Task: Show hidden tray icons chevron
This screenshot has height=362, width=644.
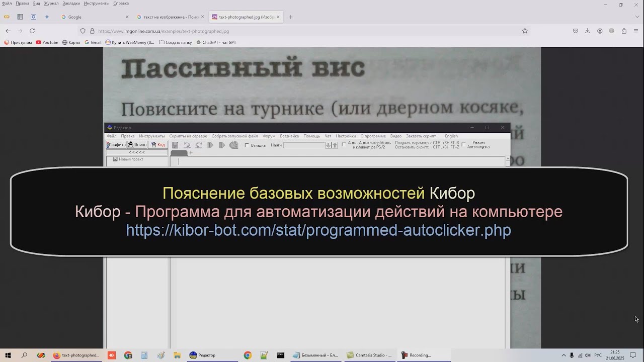Action: [x=563, y=355]
